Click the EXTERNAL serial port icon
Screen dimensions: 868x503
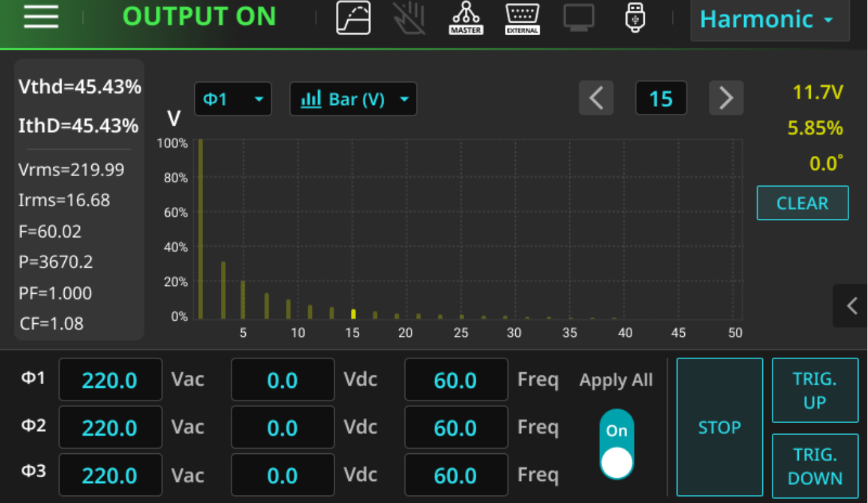[522, 18]
